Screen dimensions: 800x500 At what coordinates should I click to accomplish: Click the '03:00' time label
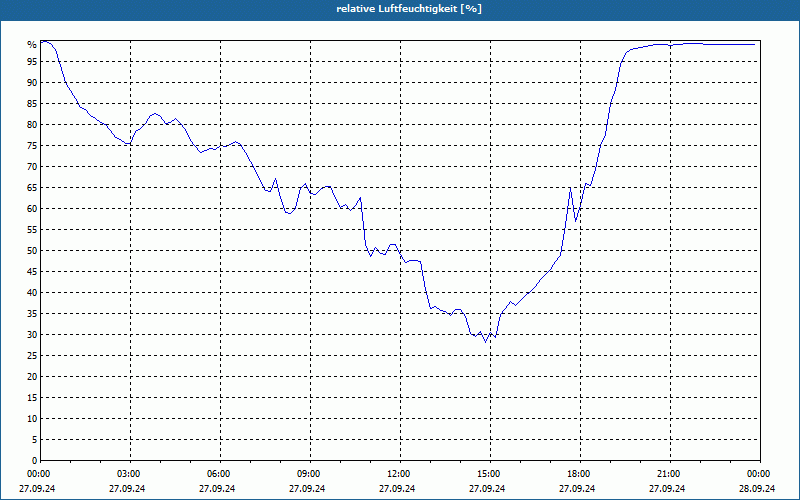pos(128,474)
